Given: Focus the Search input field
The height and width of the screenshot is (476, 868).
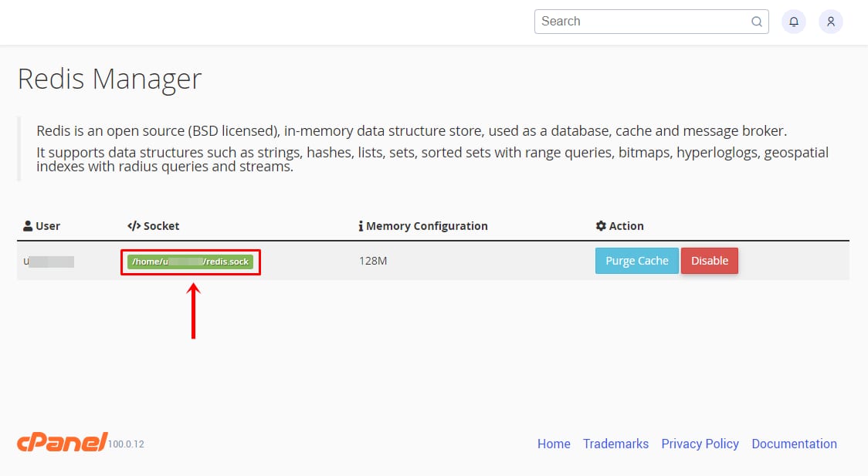Looking at the screenshot, I should 652,22.
